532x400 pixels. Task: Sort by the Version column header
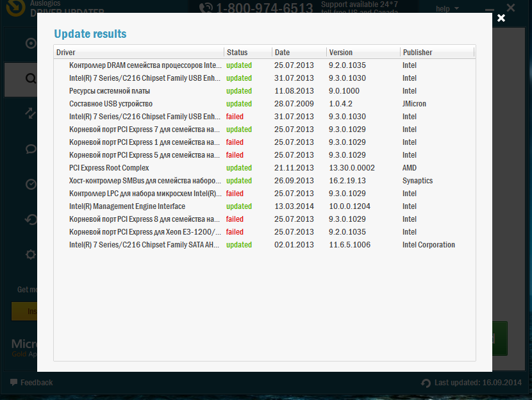click(363, 53)
